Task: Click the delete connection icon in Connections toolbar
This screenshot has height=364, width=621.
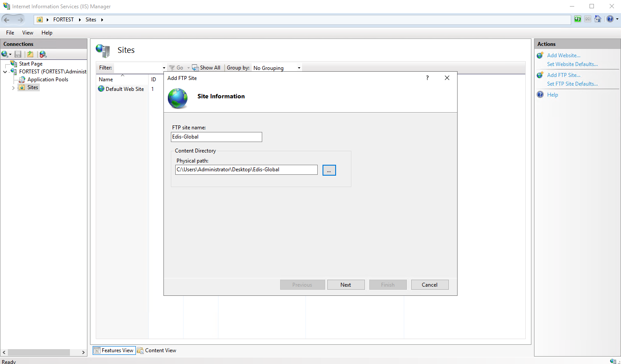Action: point(43,54)
